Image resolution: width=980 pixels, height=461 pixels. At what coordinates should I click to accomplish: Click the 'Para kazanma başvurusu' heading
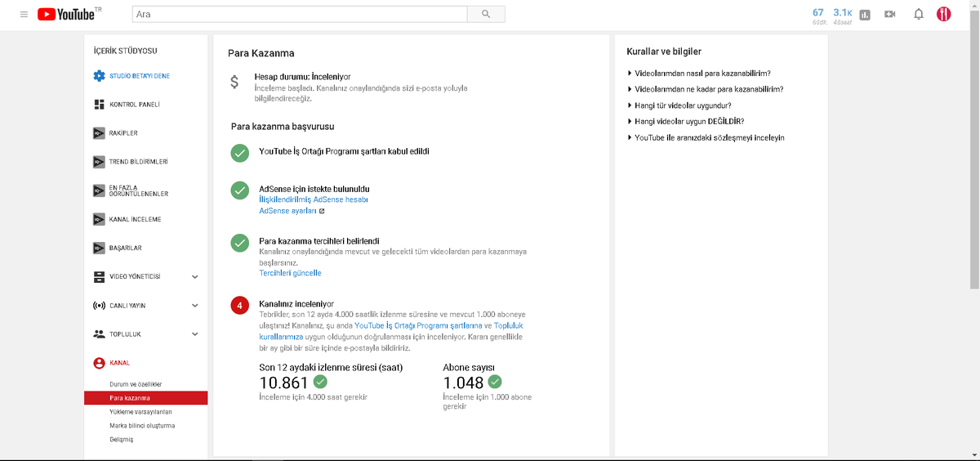pyautogui.click(x=283, y=127)
